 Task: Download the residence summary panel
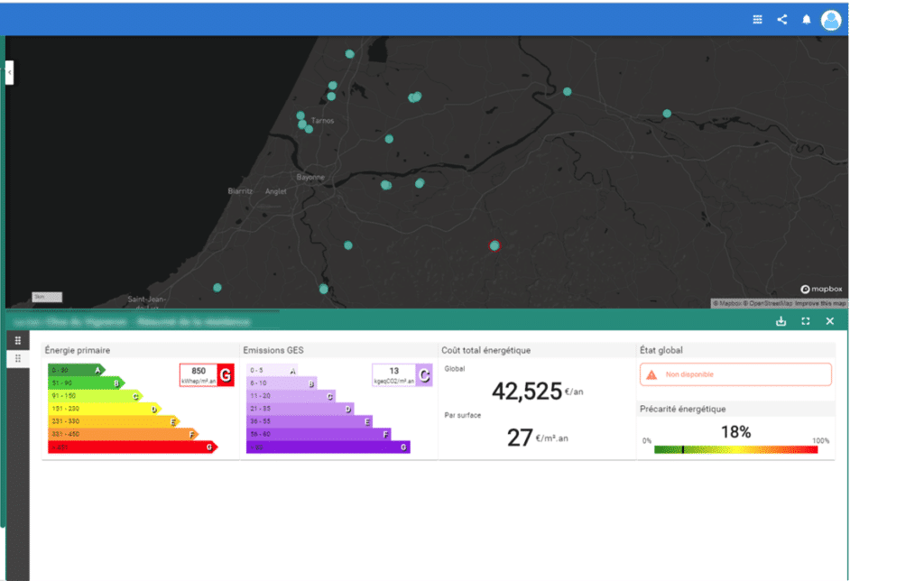[x=781, y=321]
